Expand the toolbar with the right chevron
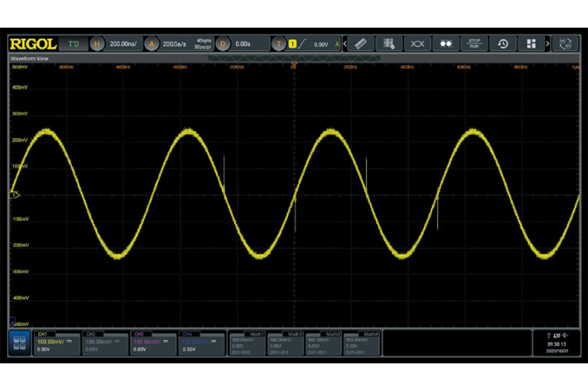The width and height of the screenshot is (588, 391). point(548,44)
